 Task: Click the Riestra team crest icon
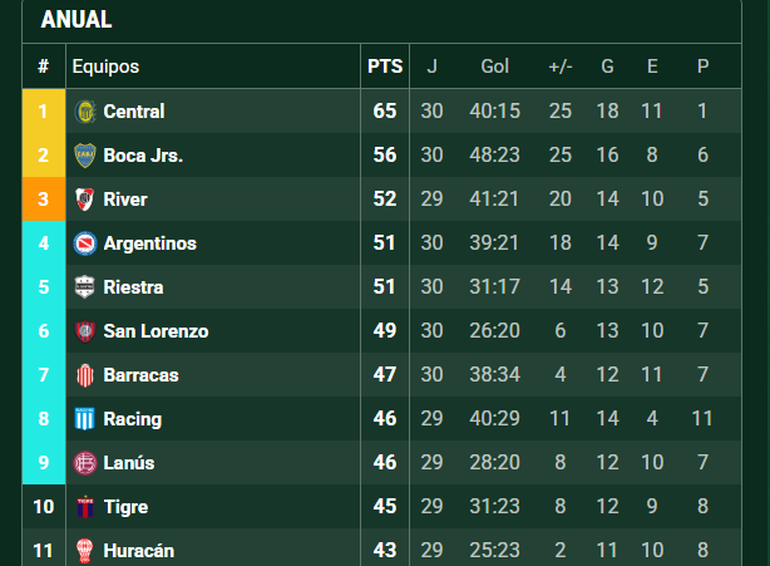point(85,287)
